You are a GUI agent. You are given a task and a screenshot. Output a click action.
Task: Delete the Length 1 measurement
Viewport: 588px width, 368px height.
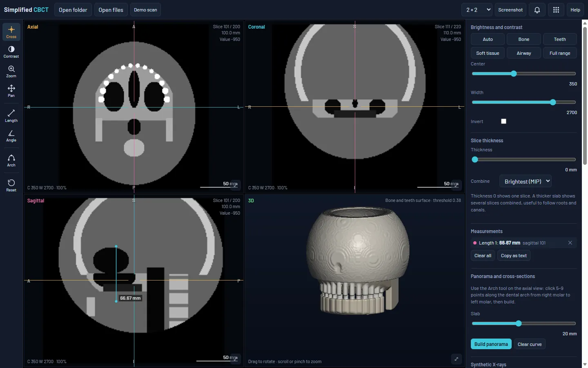click(570, 243)
